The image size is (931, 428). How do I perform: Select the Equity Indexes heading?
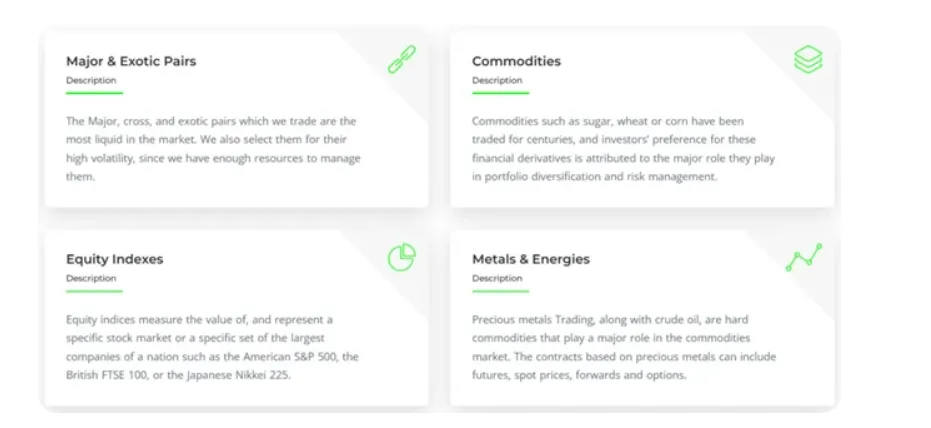114,259
